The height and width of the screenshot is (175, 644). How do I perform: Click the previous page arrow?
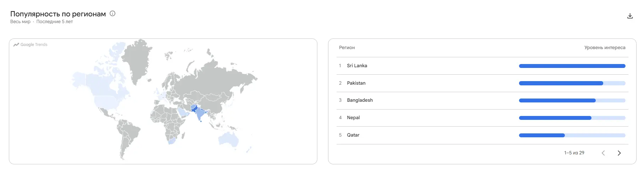603,153
